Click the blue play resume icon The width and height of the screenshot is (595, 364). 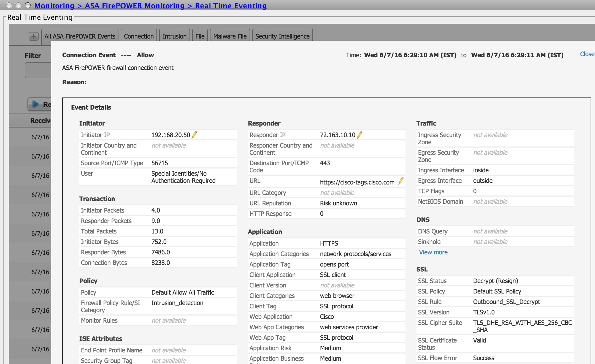pyautogui.click(x=36, y=104)
